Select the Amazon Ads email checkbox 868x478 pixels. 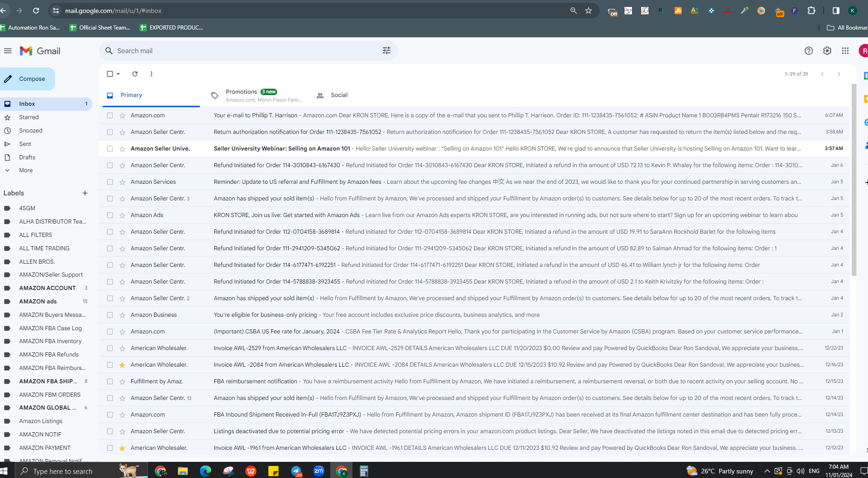tap(110, 215)
